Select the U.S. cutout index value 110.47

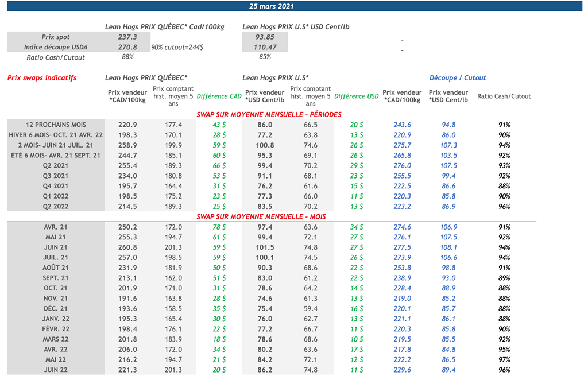pos(265,47)
